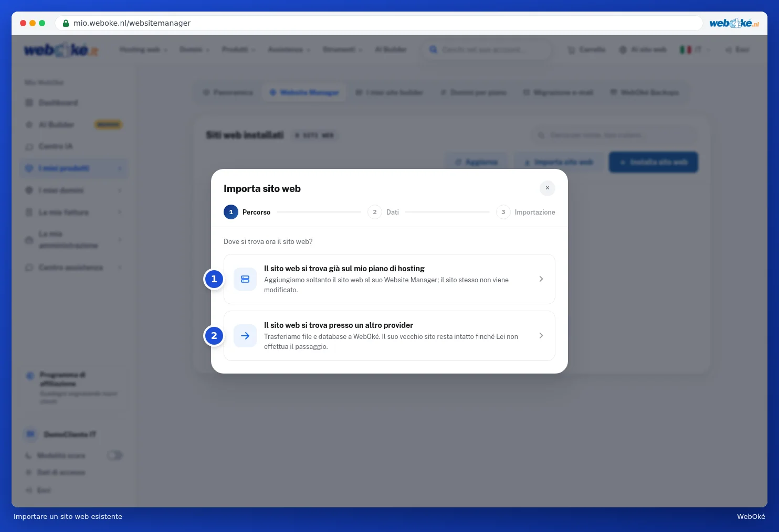
Task: Click the WebOké logo in browser bar
Action: click(x=734, y=23)
